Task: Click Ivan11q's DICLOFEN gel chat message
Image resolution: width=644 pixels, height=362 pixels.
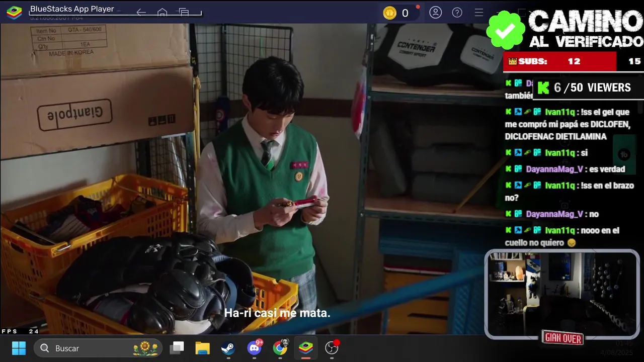Action: click(568, 124)
